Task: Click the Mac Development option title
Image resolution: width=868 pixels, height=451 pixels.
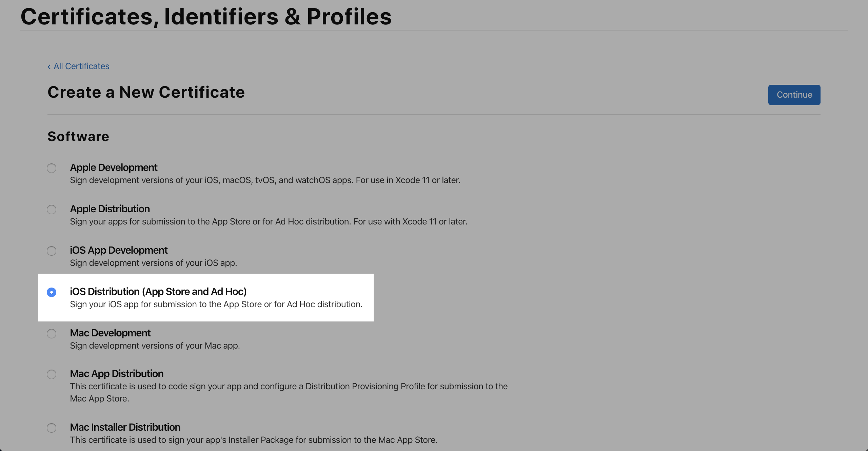Action: tap(110, 333)
